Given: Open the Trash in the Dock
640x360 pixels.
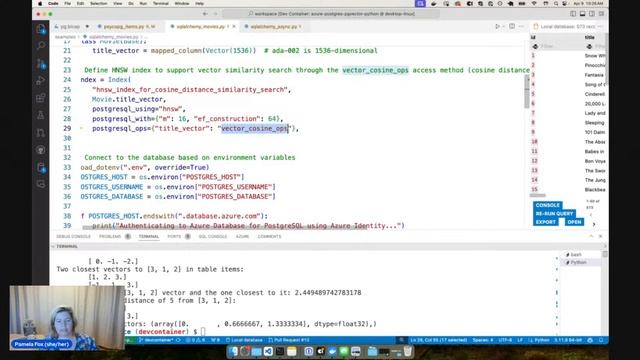Looking at the screenshot, I should pos(408,351).
